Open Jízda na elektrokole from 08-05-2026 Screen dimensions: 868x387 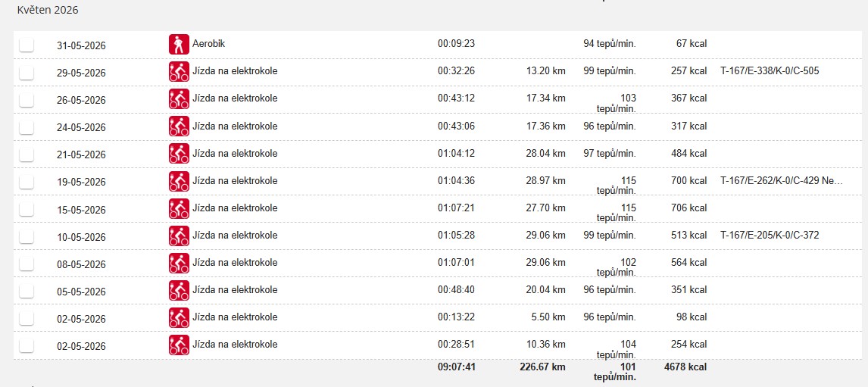coord(235,263)
